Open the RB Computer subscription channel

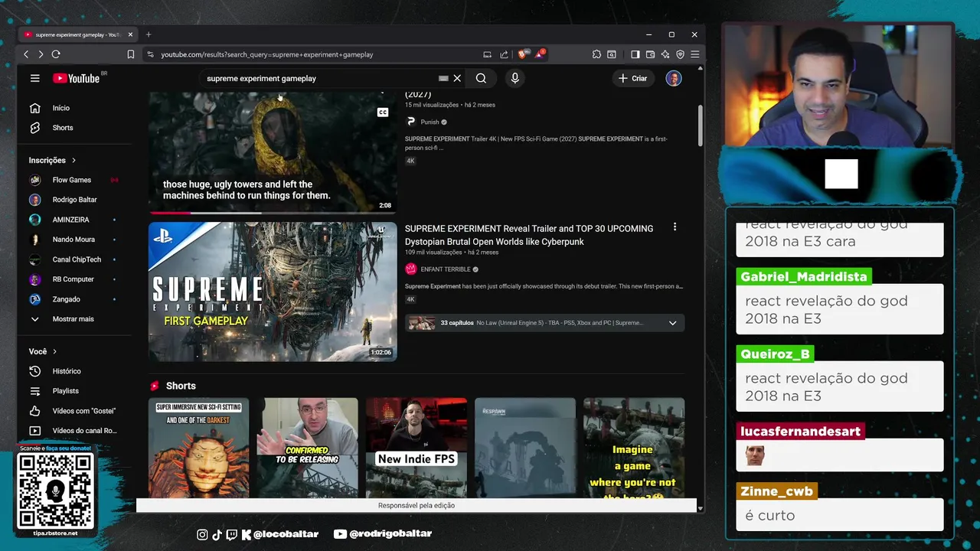(73, 279)
